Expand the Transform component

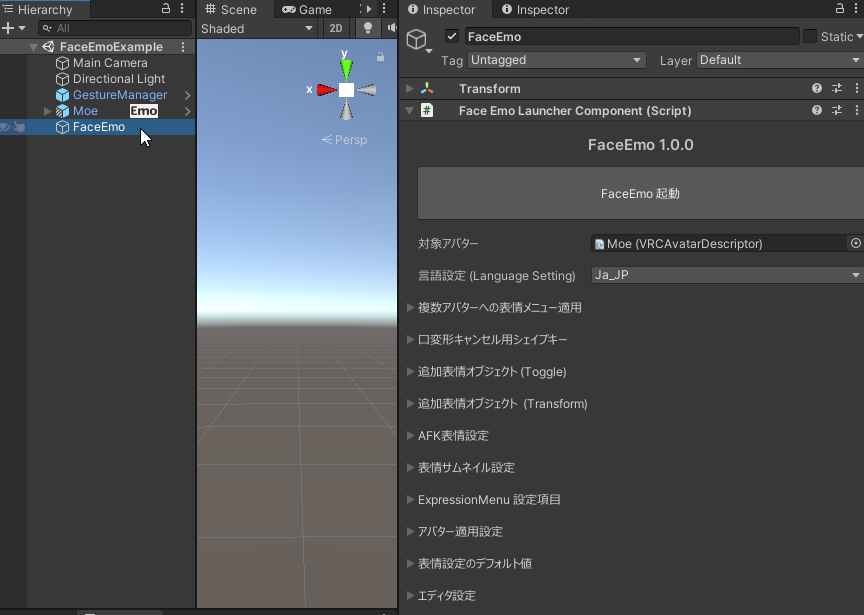410,89
